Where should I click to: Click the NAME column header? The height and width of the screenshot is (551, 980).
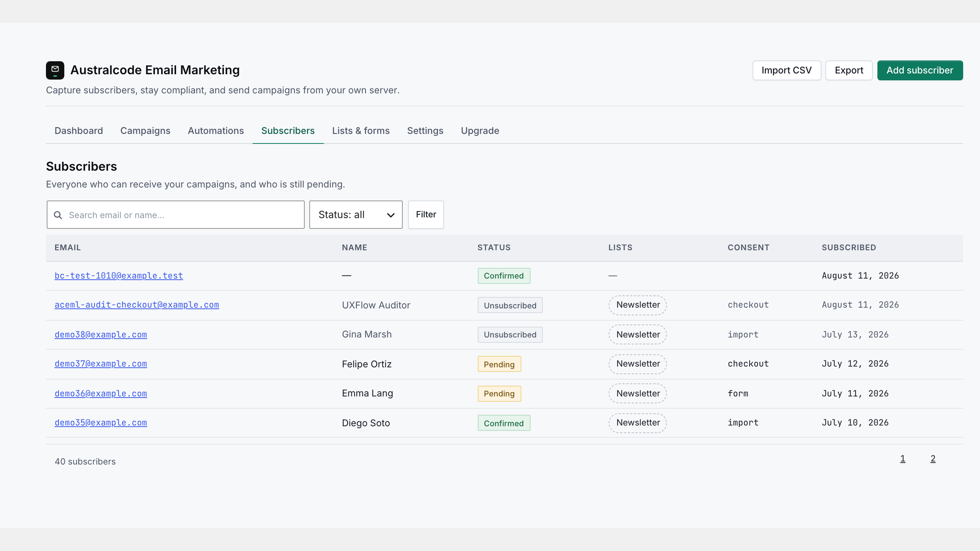354,248
